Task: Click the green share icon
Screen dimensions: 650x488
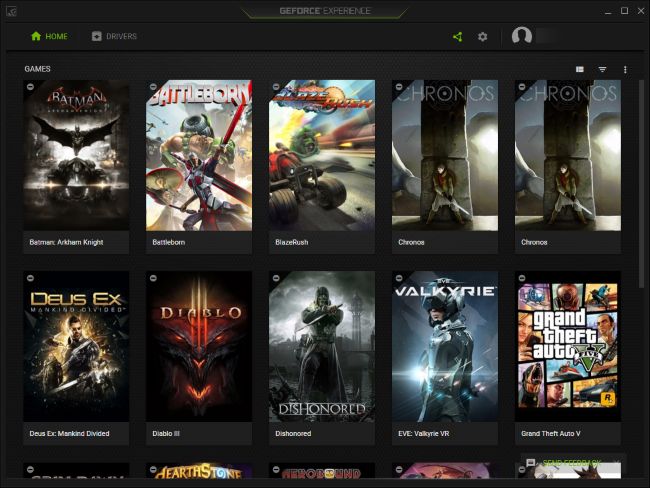Action: pyautogui.click(x=458, y=37)
